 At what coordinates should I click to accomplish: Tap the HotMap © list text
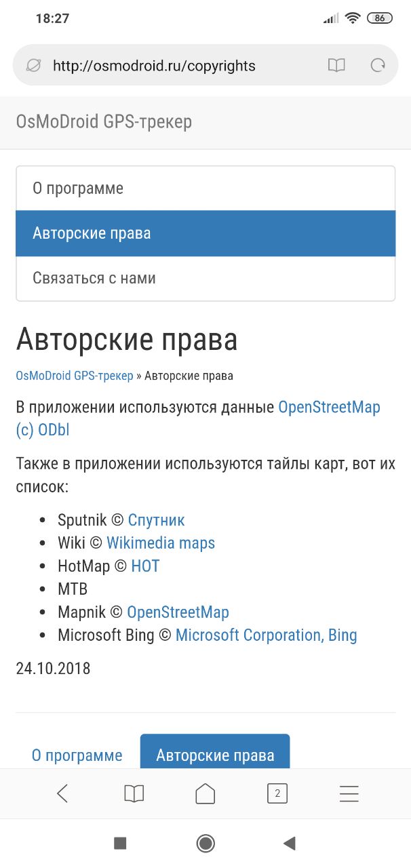pyautogui.click(x=92, y=566)
